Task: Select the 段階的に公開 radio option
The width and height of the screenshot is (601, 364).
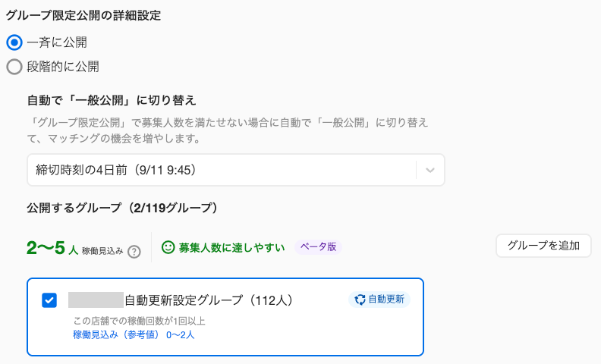Action: [14, 67]
